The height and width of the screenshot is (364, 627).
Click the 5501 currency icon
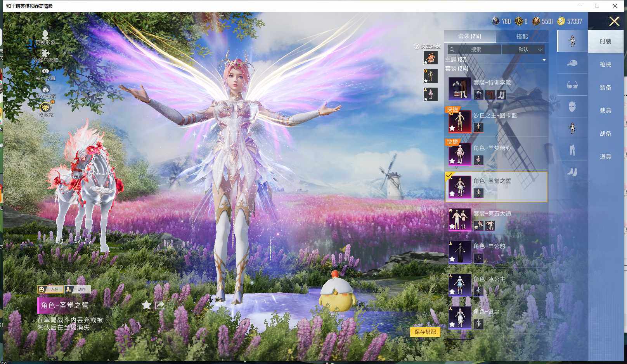[x=536, y=21]
